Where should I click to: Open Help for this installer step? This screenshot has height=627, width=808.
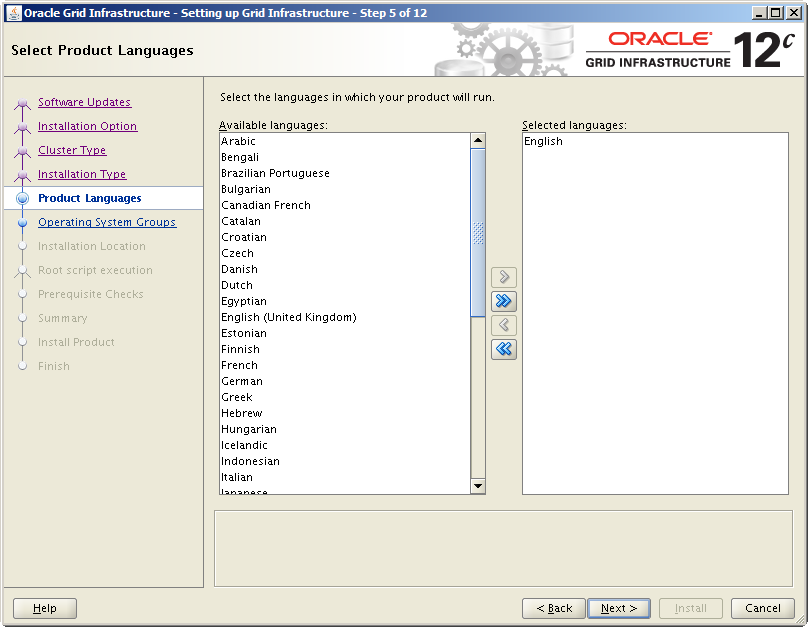click(45, 608)
